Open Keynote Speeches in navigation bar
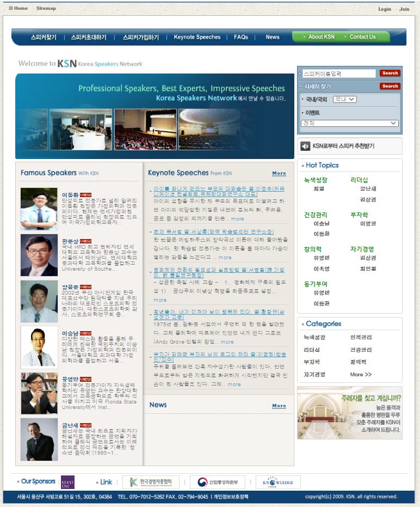This screenshot has width=420, height=507. pyautogui.click(x=197, y=37)
